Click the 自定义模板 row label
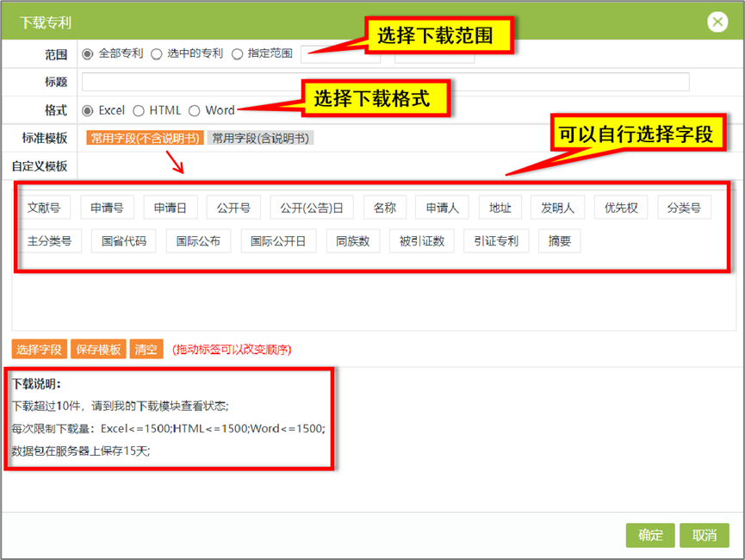Screen dimensions: 745x560 click(x=40, y=166)
